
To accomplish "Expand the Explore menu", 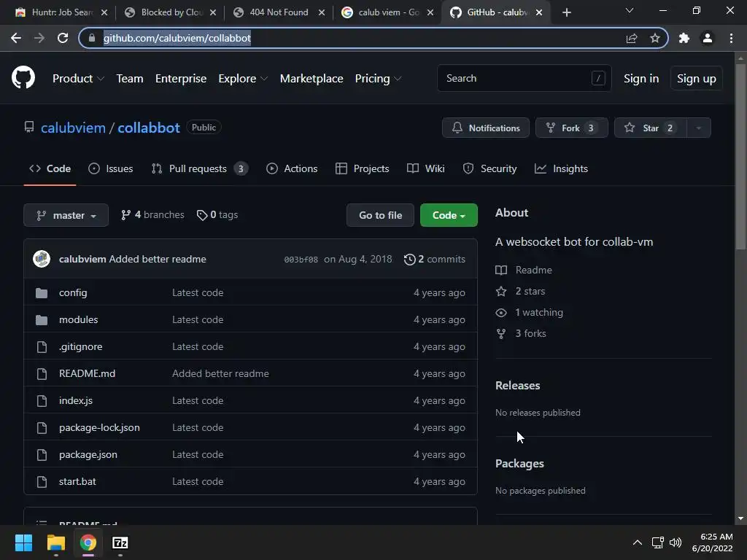I will tap(243, 79).
